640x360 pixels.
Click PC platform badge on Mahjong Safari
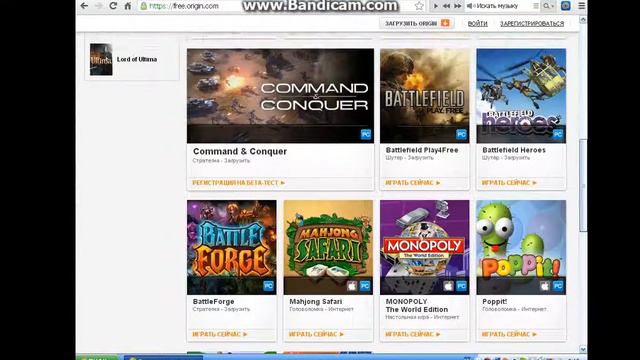pyautogui.click(x=365, y=286)
